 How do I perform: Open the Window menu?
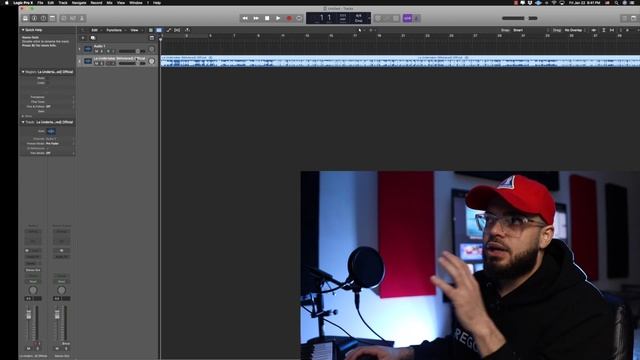(x=136, y=2)
